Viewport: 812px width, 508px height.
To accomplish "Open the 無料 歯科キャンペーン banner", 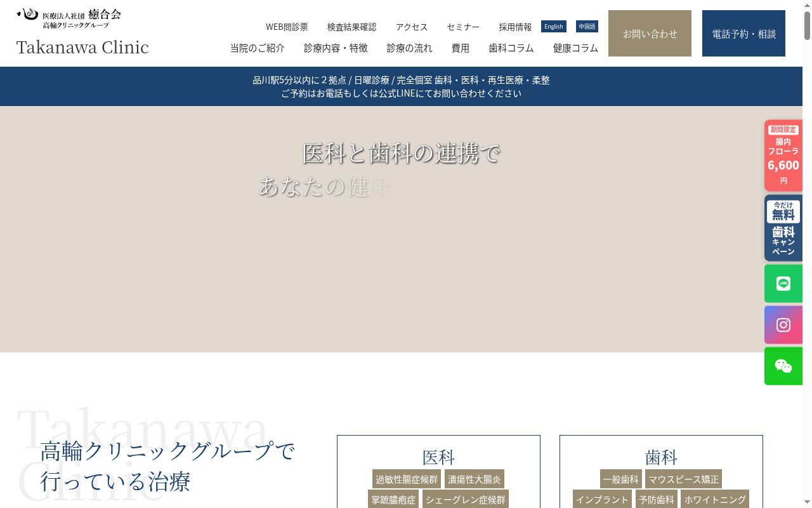I will [783, 228].
